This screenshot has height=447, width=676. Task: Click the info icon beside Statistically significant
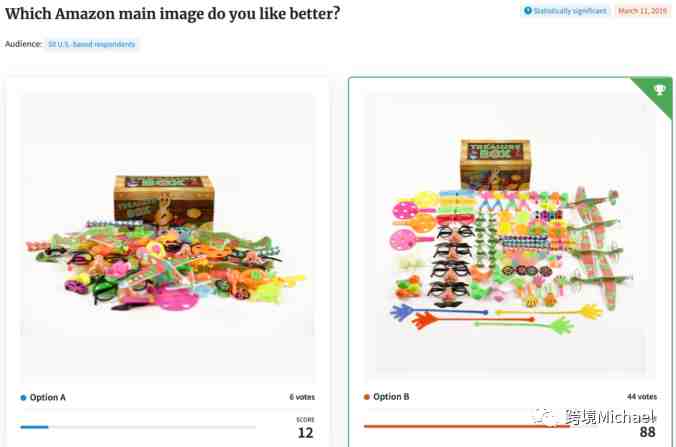coord(528,11)
